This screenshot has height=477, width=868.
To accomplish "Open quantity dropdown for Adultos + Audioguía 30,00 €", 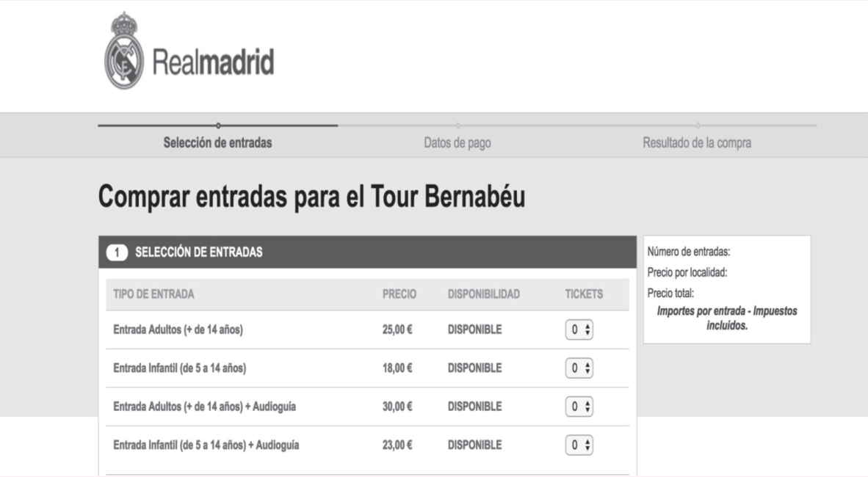I will tap(579, 407).
